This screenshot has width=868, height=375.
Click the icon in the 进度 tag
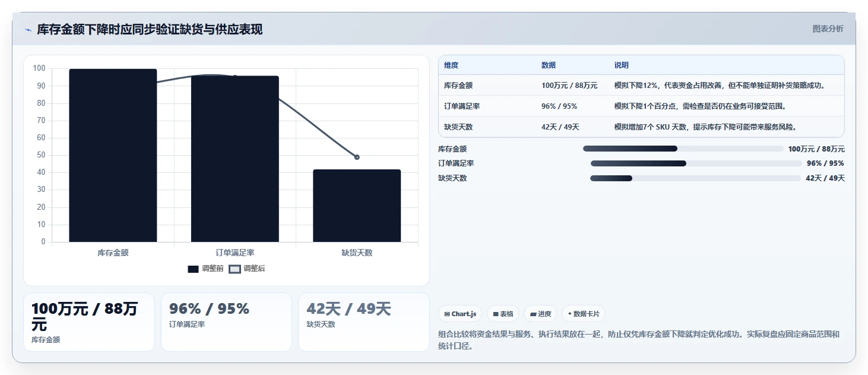pyautogui.click(x=533, y=314)
